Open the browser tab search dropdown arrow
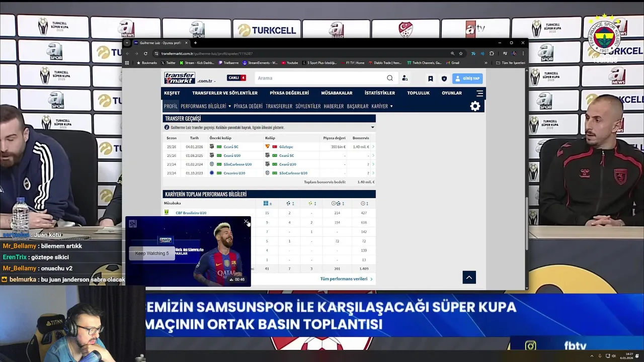The height and width of the screenshot is (362, 644). pyautogui.click(x=127, y=43)
